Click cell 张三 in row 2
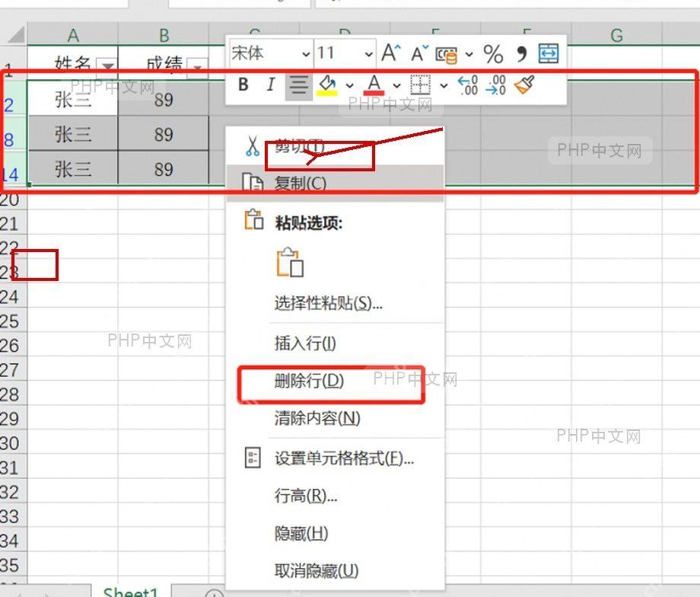Screen dimensions: 700x597 coord(73,99)
